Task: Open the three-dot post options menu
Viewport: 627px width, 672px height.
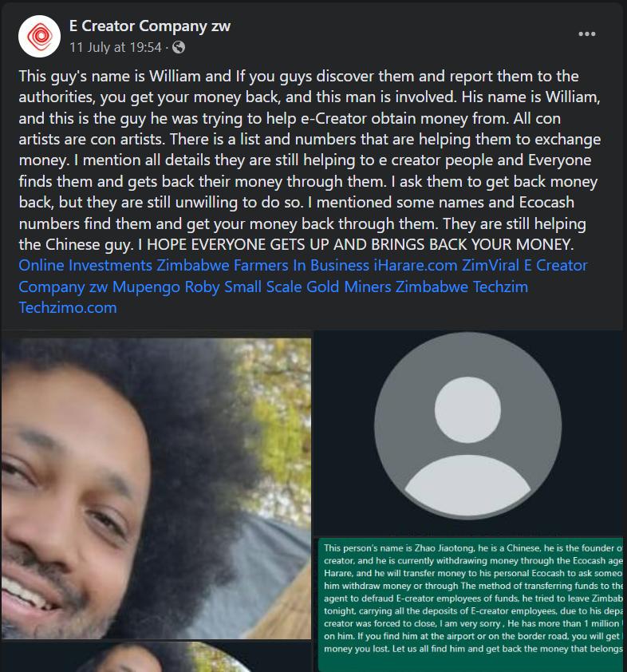Action: coord(587,34)
